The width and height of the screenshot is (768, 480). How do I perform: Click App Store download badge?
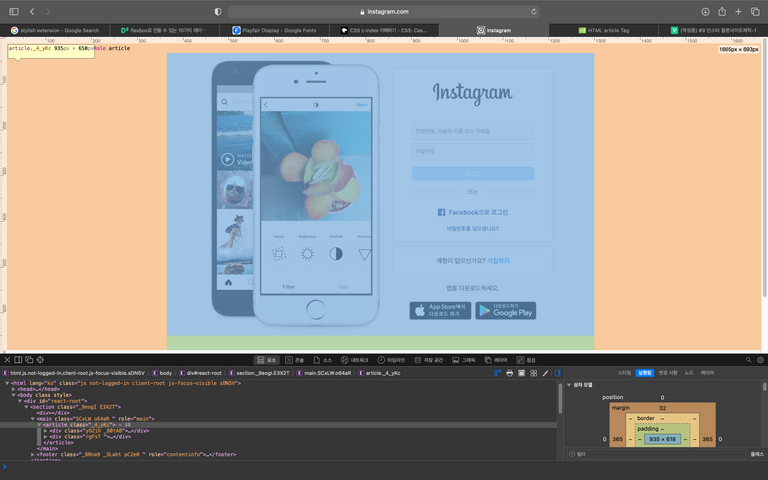point(440,311)
